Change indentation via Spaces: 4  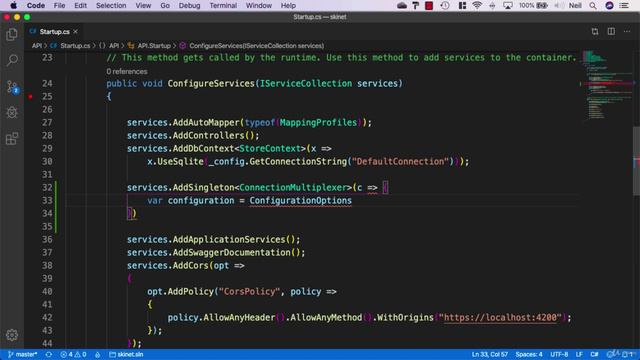[529, 354]
